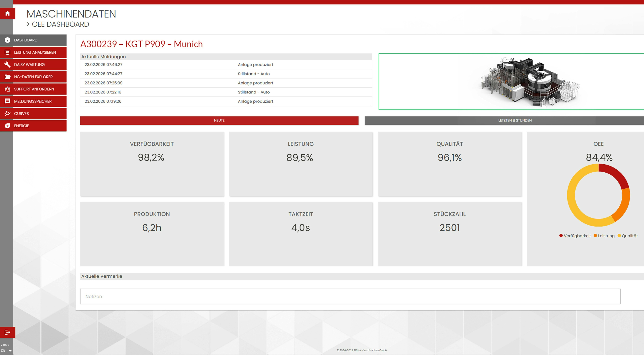Viewport: 644px width, 355px height.
Task: Click the logout icon in the bottom left
Action: (7, 332)
